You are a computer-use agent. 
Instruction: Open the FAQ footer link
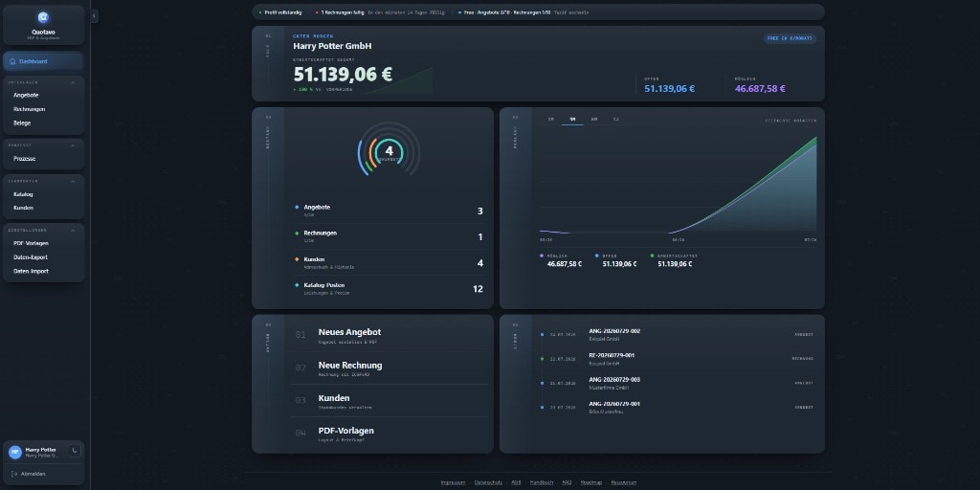click(x=567, y=482)
